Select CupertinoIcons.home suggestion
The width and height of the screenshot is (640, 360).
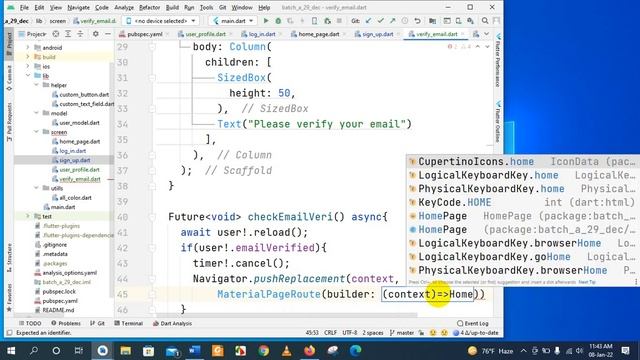tap(522, 162)
